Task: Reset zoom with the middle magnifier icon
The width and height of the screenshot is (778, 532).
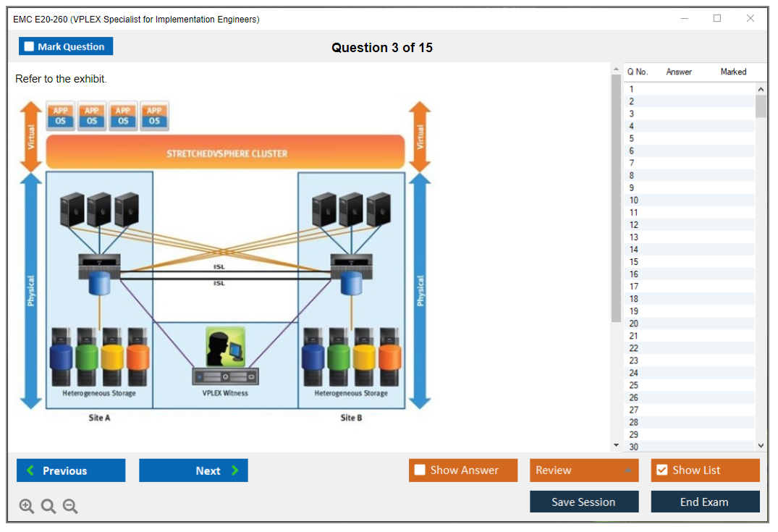Action: tap(48, 507)
